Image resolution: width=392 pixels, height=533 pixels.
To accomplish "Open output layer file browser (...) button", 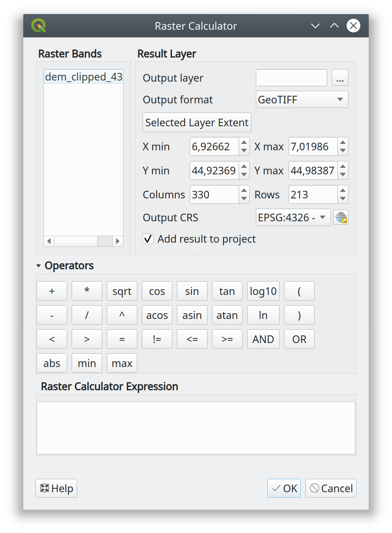I will click(340, 78).
